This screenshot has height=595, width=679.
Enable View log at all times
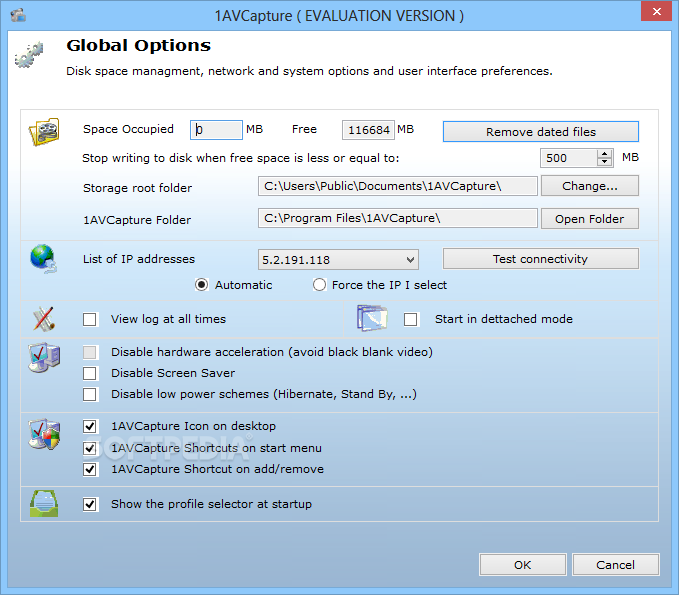pos(90,320)
